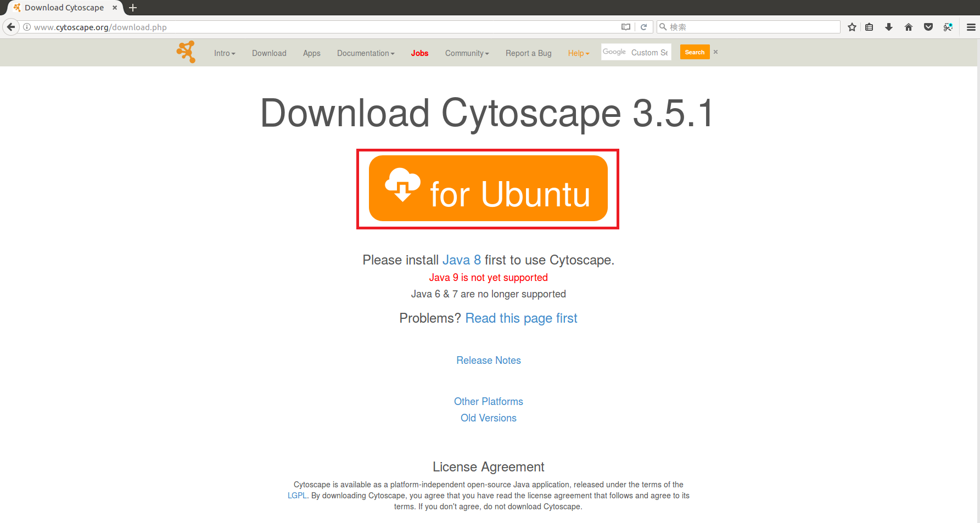
Task: Toggle reader view icon in address bar
Action: click(626, 27)
